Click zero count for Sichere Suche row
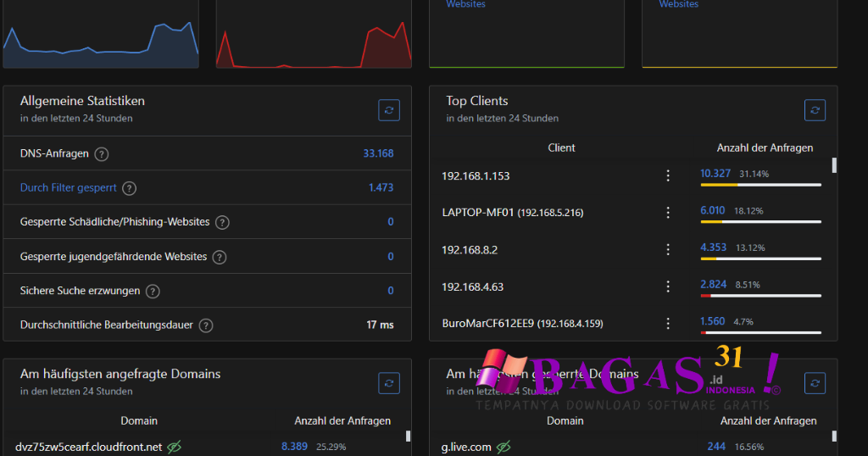The height and width of the screenshot is (456, 868). [x=390, y=291]
